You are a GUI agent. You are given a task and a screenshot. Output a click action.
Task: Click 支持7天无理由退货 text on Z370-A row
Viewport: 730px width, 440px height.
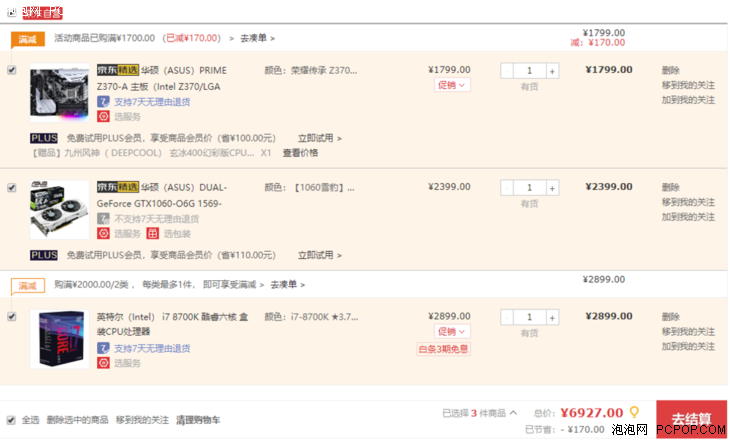click(152, 102)
